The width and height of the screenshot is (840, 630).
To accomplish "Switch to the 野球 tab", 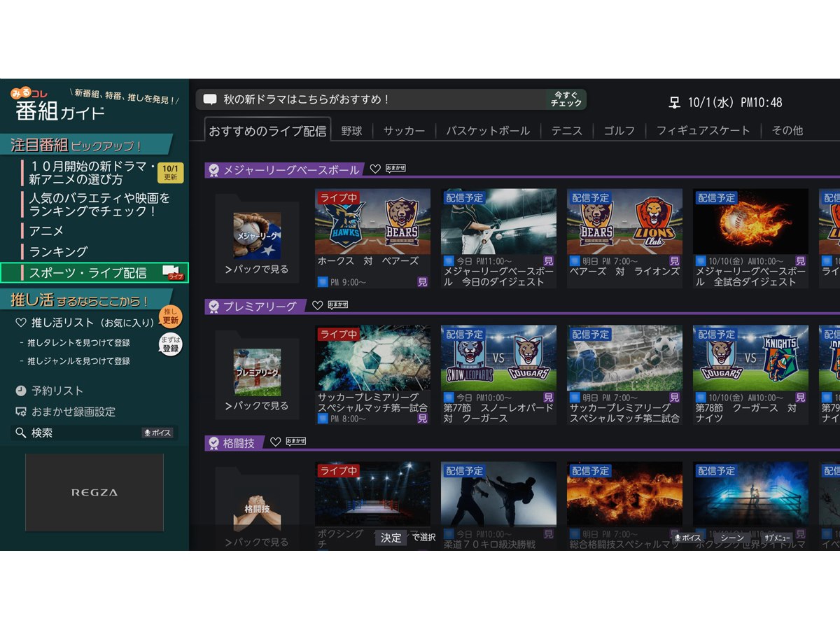I will pos(352,130).
